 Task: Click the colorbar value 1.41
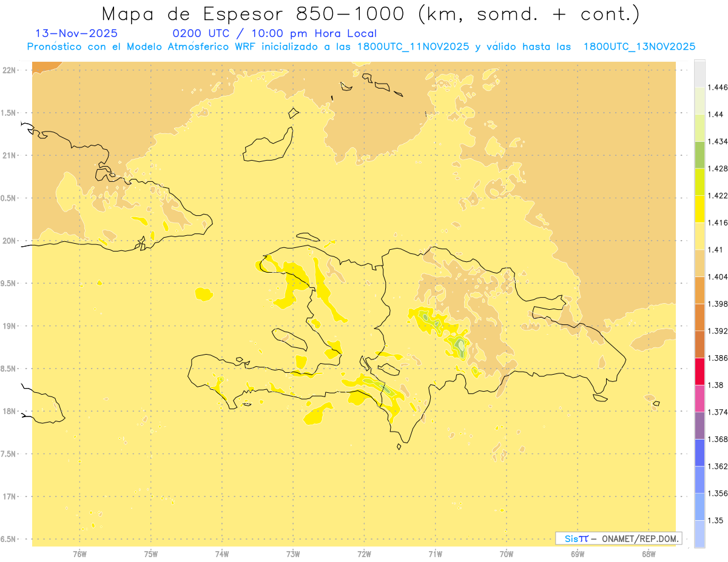click(715, 250)
